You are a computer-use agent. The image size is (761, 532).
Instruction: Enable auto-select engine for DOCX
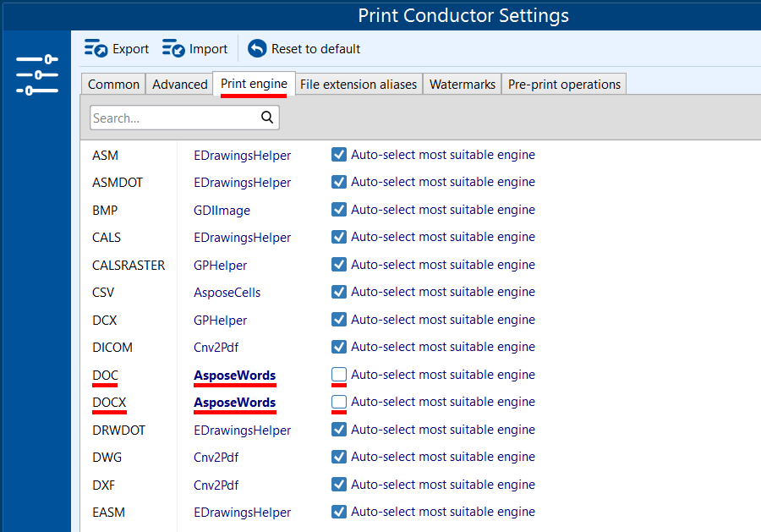coord(339,402)
